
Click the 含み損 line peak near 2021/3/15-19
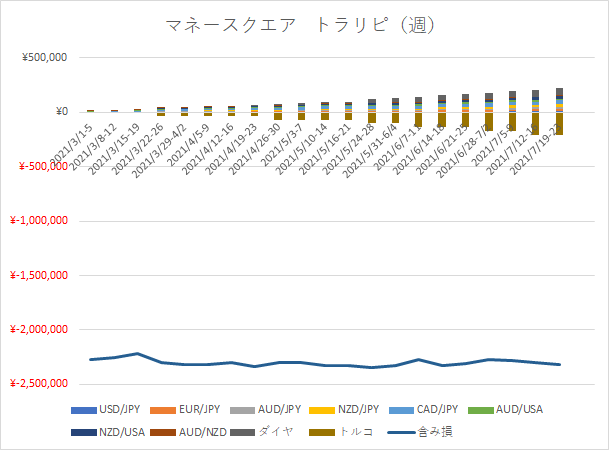click(x=137, y=353)
